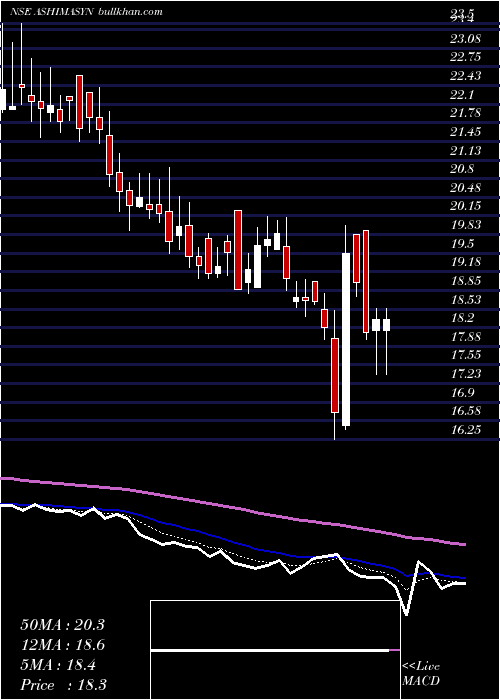500x700 pixels.
Task: Select the 22.75 price axis label
Action: click(466, 57)
